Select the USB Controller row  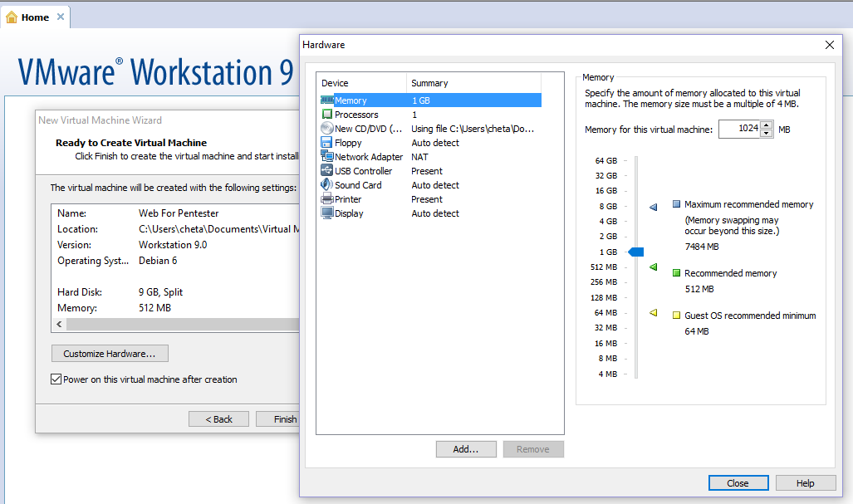click(430, 171)
